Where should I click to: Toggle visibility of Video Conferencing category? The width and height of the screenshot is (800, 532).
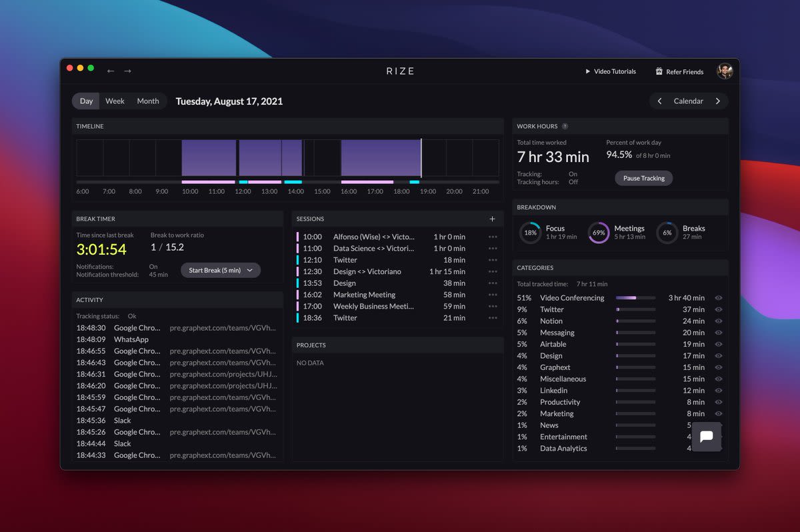point(719,298)
